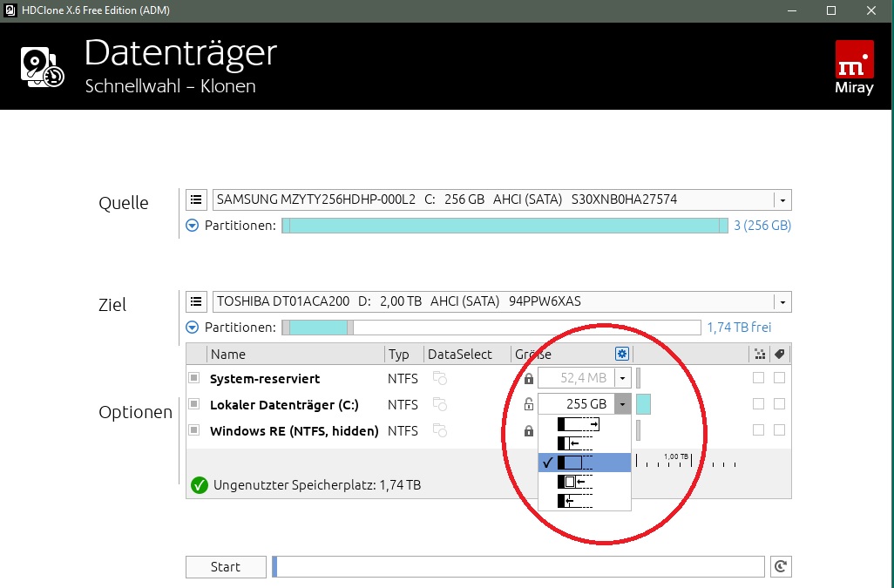Choose second size option with left arrow
894x588 pixels.
pyautogui.click(x=585, y=443)
